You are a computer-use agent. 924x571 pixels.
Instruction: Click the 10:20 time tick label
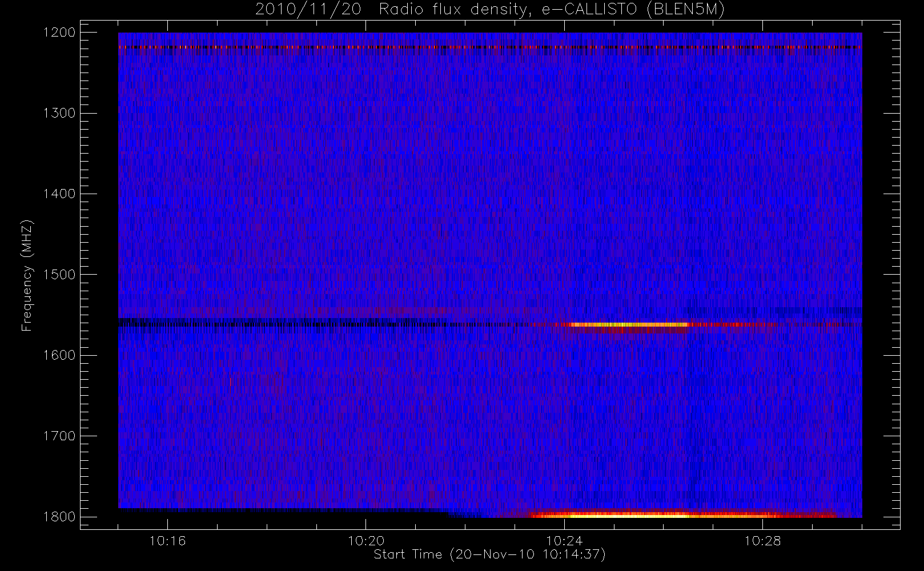(366, 541)
